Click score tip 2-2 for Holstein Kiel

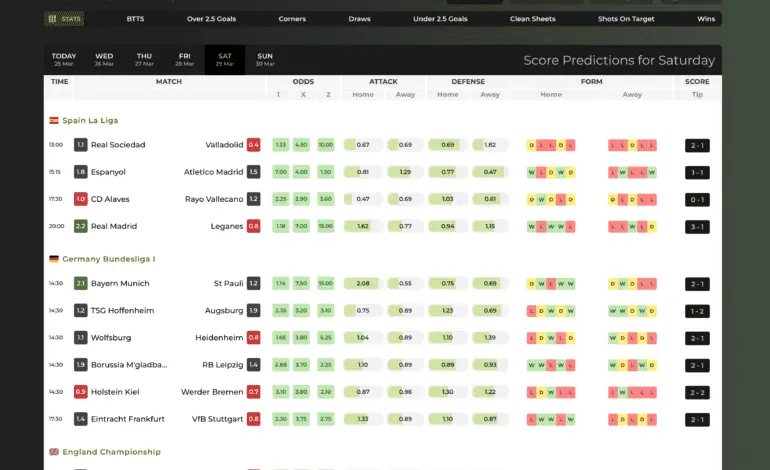coord(697,392)
